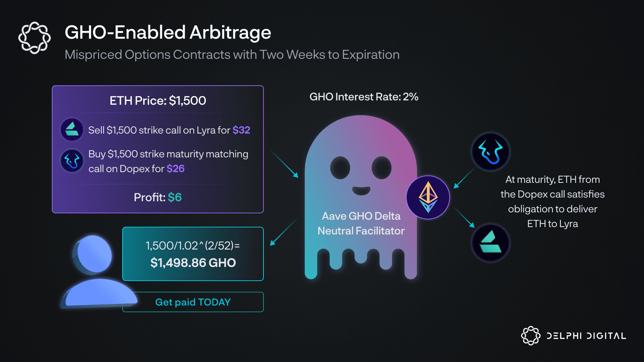The width and height of the screenshot is (644, 362).
Task: Click the $26 Dopex price value
Action: pos(175,169)
